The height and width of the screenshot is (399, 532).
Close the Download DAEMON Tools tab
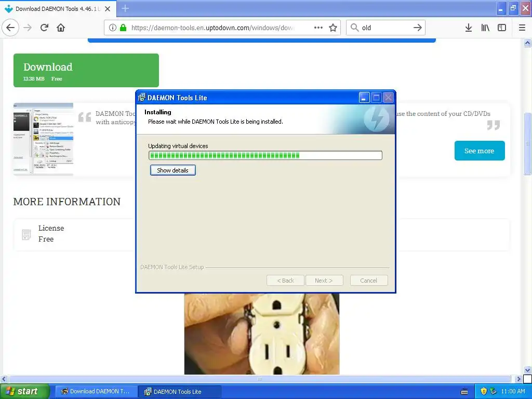point(108,9)
